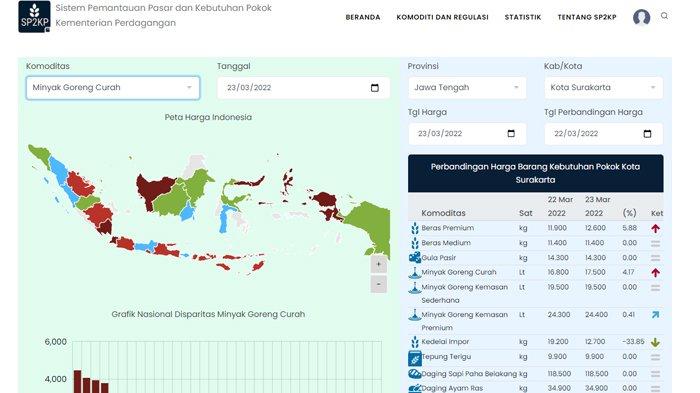Click the 17.500 price value
The width and height of the screenshot is (700, 393).
596,272
